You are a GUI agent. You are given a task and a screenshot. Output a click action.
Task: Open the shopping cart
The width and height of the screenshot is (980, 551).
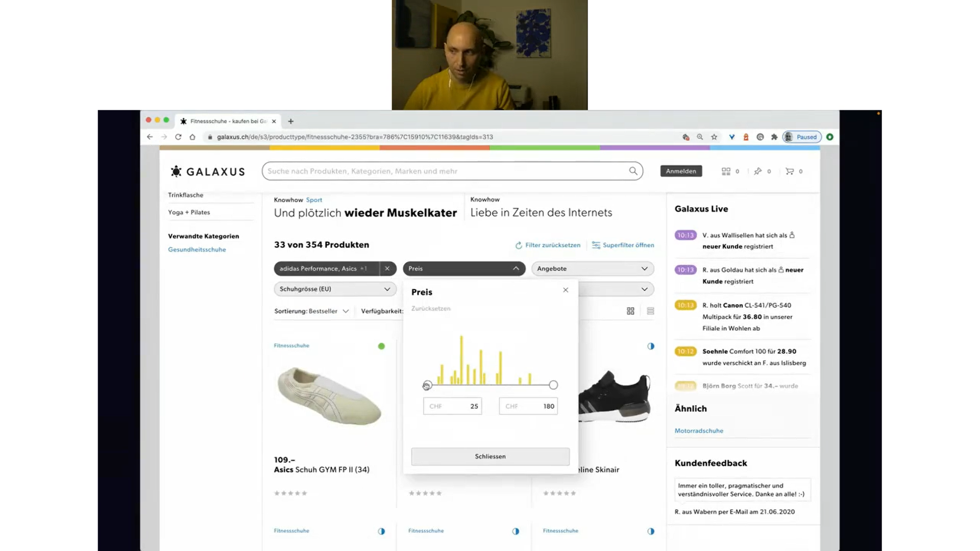tap(790, 171)
